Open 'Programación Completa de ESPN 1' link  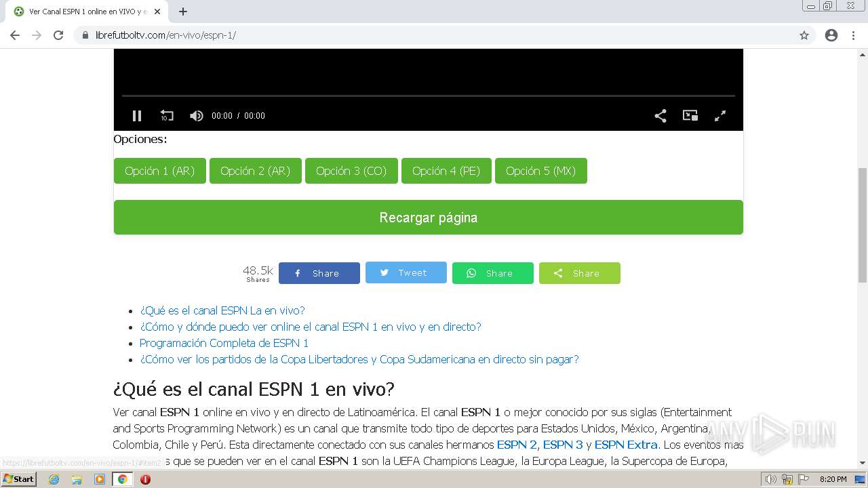tap(224, 343)
